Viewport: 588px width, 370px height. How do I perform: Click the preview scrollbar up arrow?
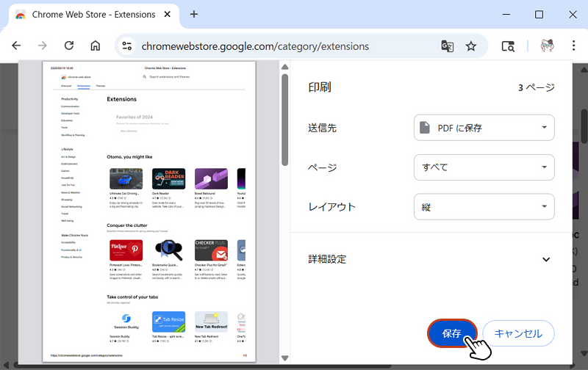click(x=285, y=67)
